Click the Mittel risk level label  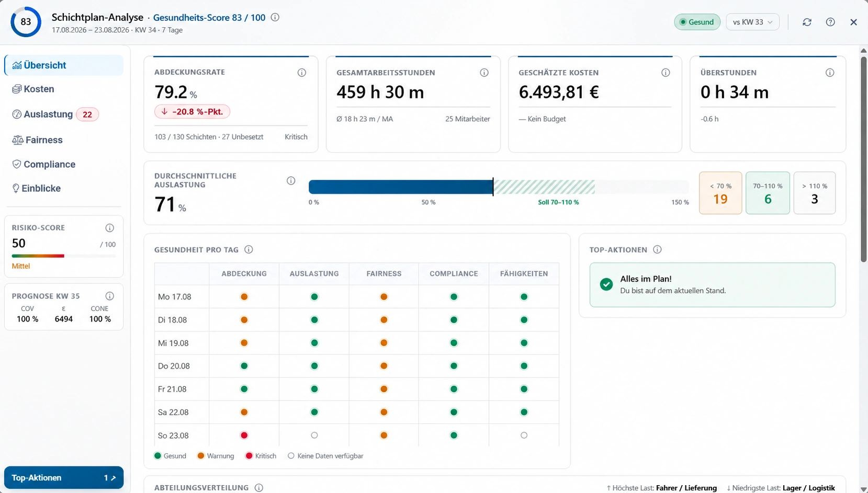point(21,266)
